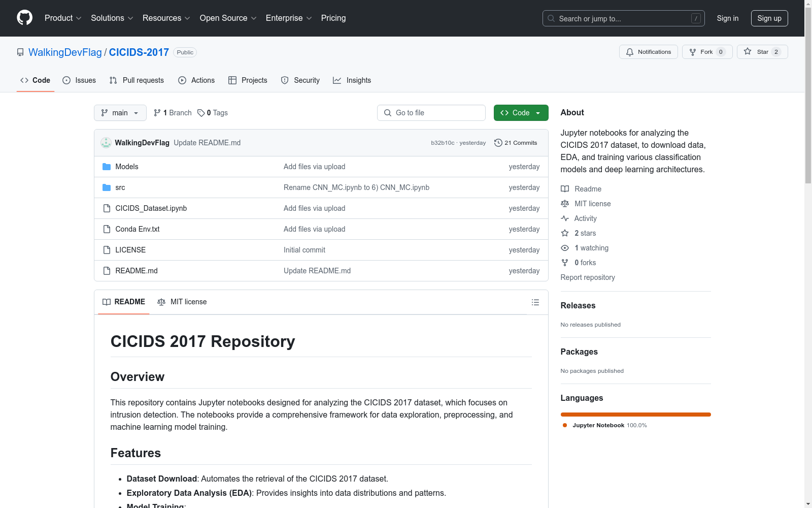Open the Conda Env.txt file name
Screen dimensions: 812x508
click(x=138, y=229)
